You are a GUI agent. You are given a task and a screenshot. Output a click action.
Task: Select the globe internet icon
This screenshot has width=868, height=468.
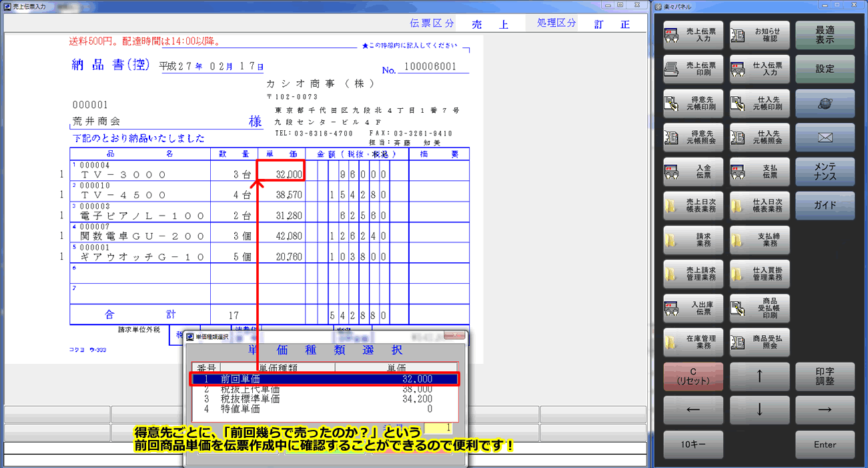[x=825, y=103]
